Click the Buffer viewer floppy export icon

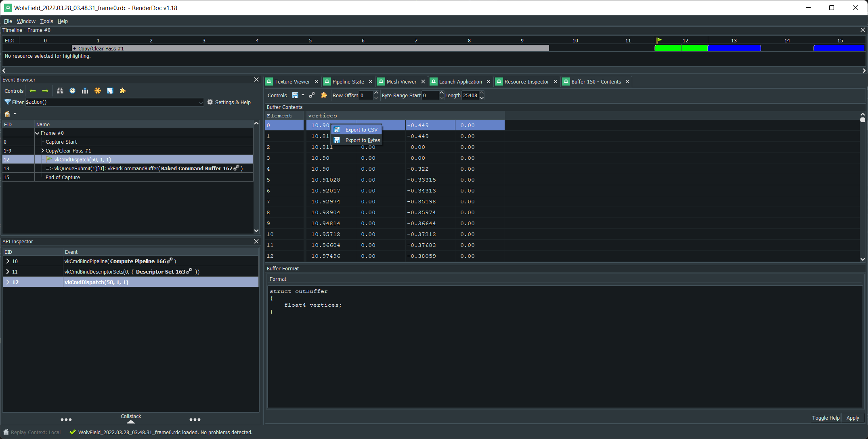coord(295,95)
